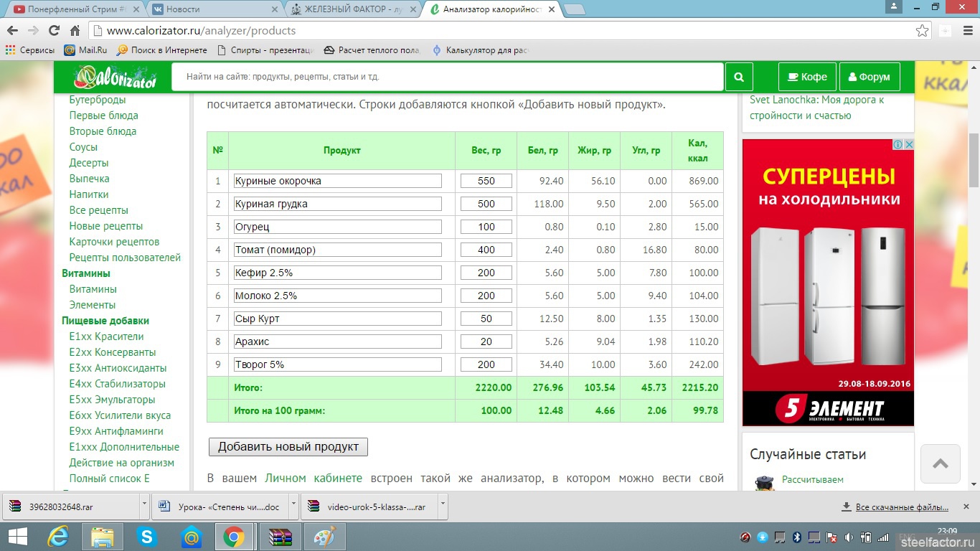Open Полный список Е link

pyautogui.click(x=109, y=479)
